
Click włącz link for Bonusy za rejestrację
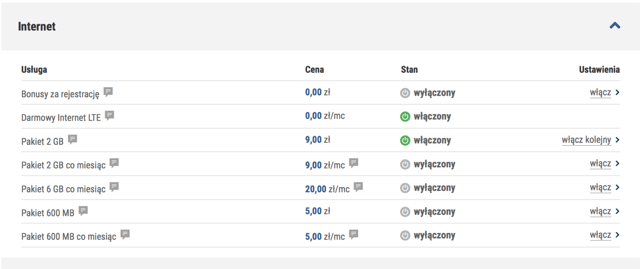pyautogui.click(x=600, y=92)
